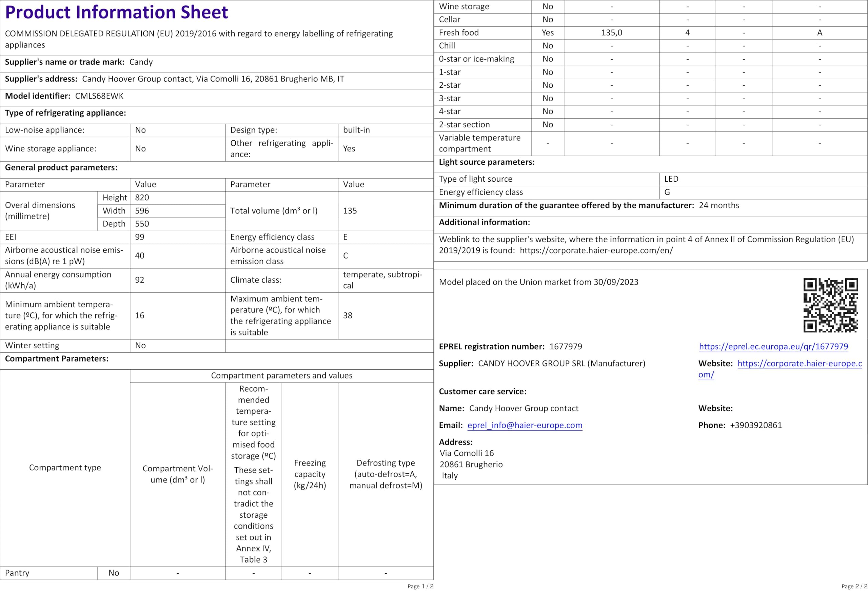Click the 24 months guarantee duration text

(718, 205)
